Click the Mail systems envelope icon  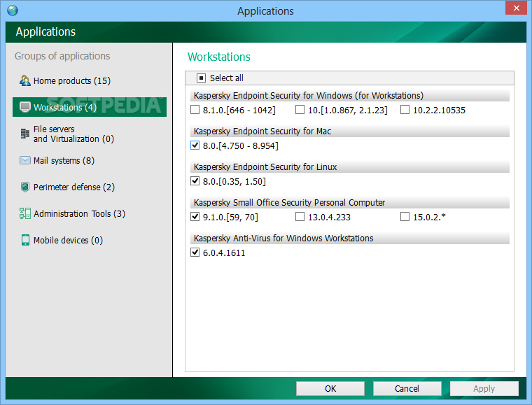[x=24, y=160]
